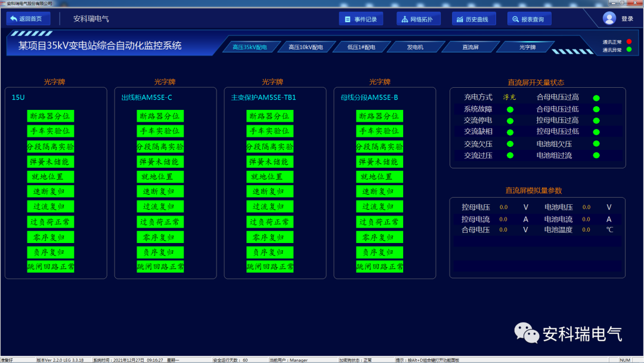The width and height of the screenshot is (644, 363).
Task: Click 断路器分位 tile in 15U panel
Action: (51, 116)
